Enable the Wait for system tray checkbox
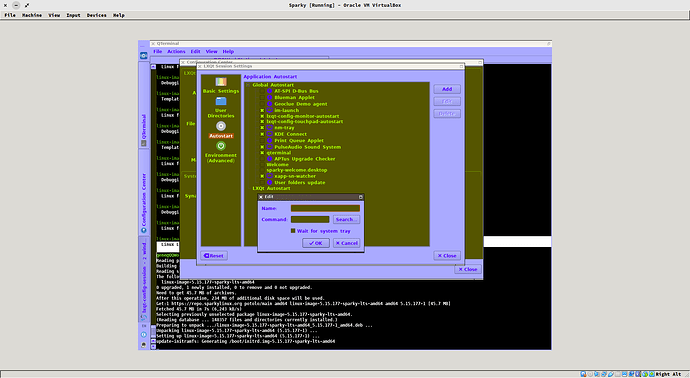This screenshot has height=378, width=690. pyautogui.click(x=293, y=231)
